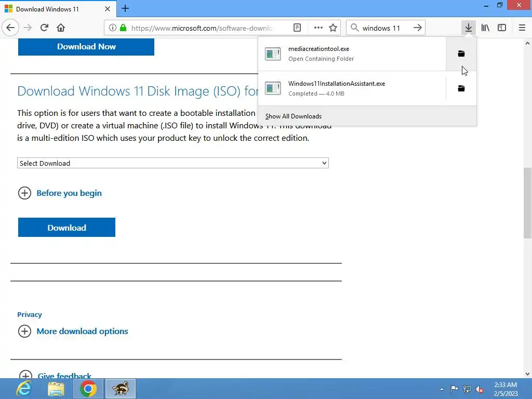Click the mediacreationtool.exe file icon
This screenshot has width=532, height=399.
[273, 54]
